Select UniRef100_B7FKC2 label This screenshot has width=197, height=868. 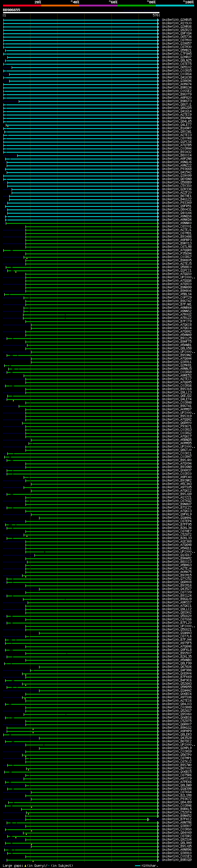tap(176, 819)
